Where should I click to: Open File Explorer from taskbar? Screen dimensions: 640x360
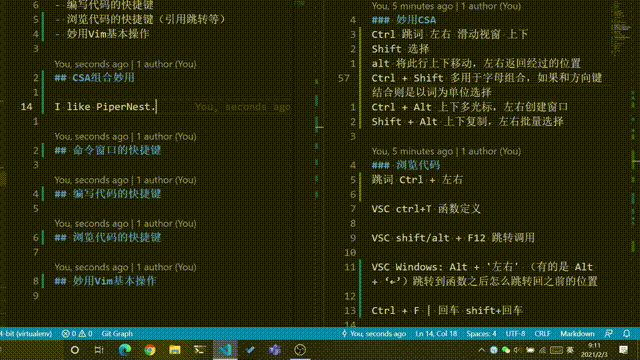175,350
